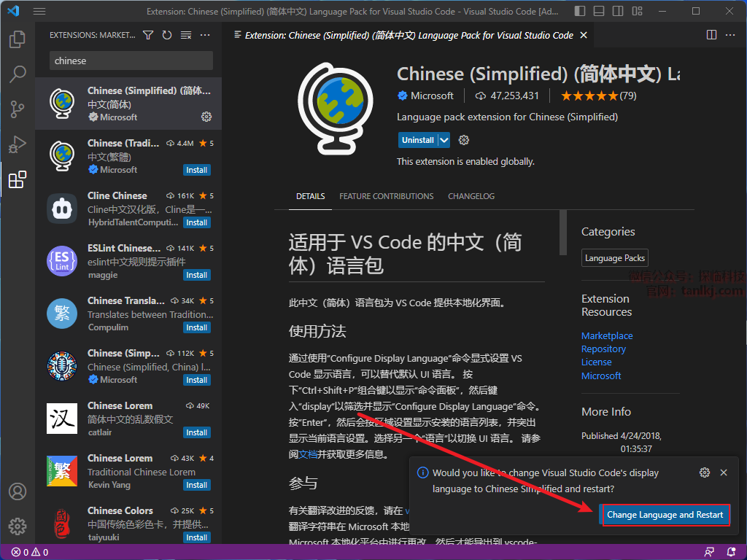Screen dimensions: 747x560
Task: Close the language change notification
Action: 724,472
